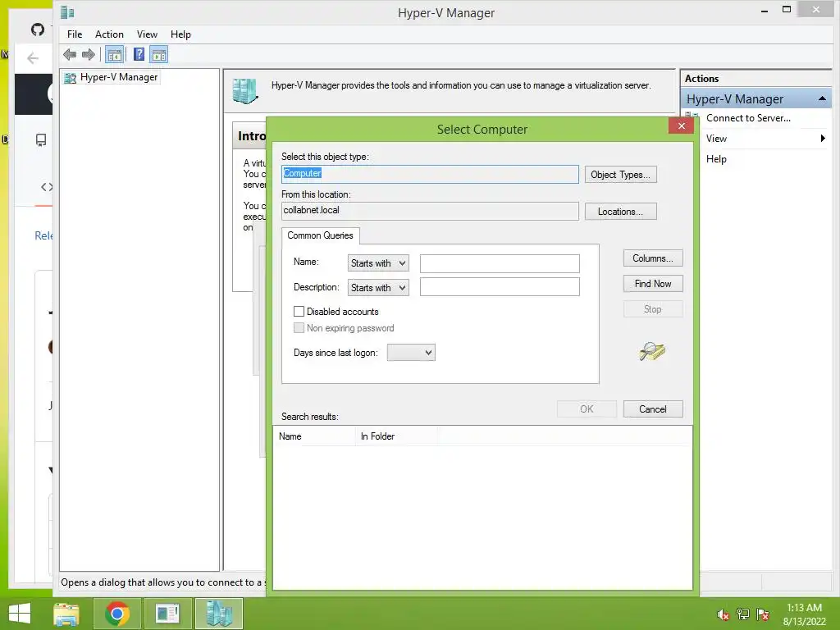Click the browser back arrow behind Hyper-V
The image size is (840, 630).
point(33,58)
